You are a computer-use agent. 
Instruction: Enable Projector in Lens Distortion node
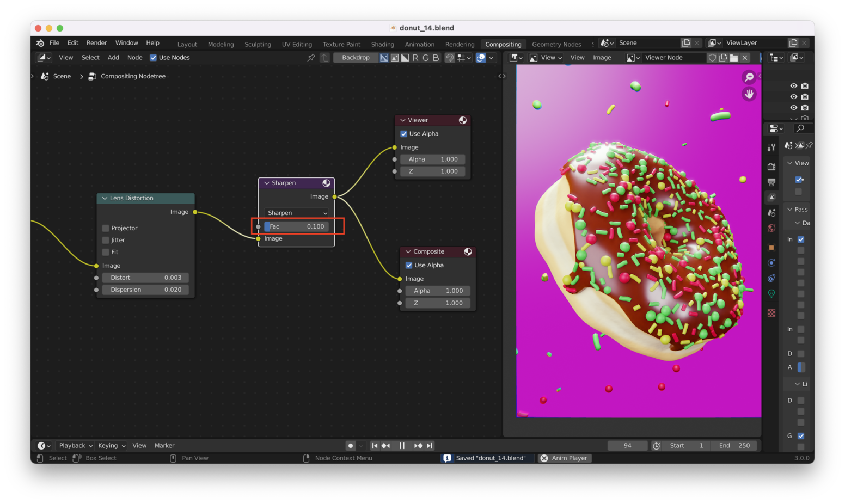[106, 228]
